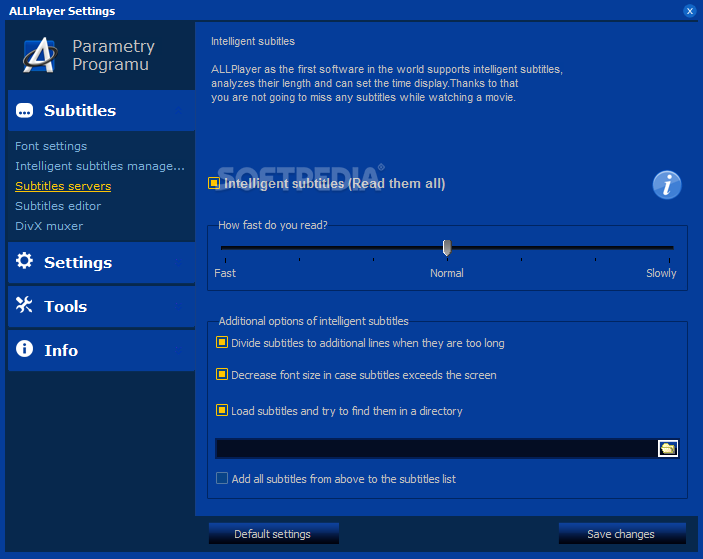Screen dimensions: 703x559
Task: Open the Subtitles category
Action: click(101, 111)
